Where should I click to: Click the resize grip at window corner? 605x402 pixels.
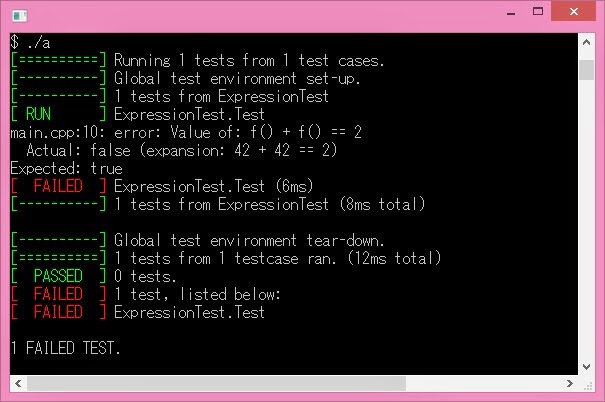coord(587,384)
